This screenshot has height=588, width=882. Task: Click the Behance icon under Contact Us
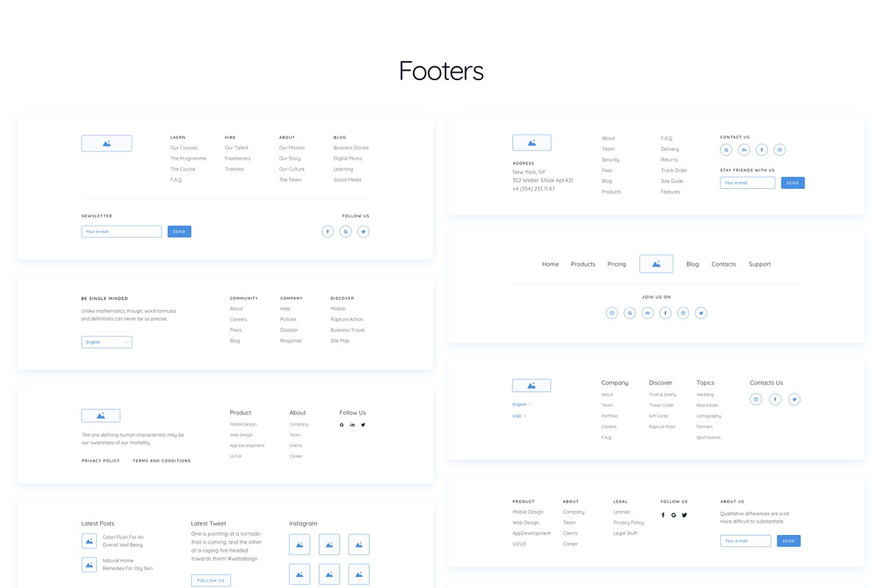point(744,149)
